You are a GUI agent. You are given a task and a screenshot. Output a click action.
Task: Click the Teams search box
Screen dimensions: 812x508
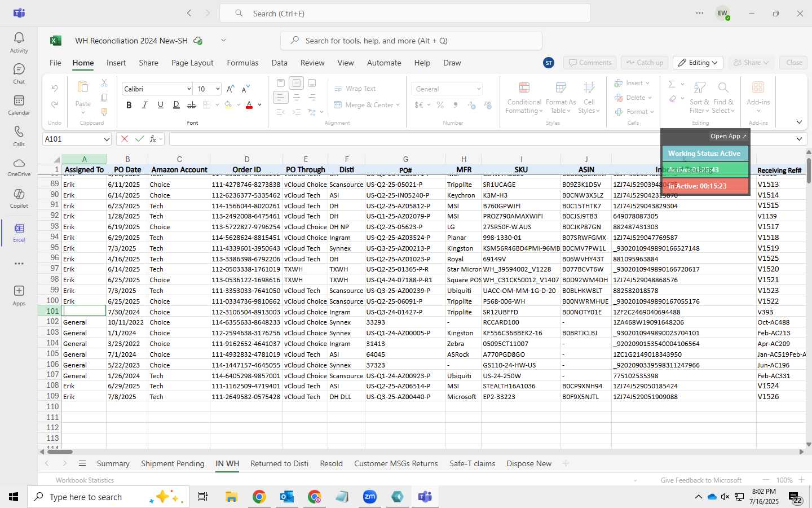pos(405,13)
